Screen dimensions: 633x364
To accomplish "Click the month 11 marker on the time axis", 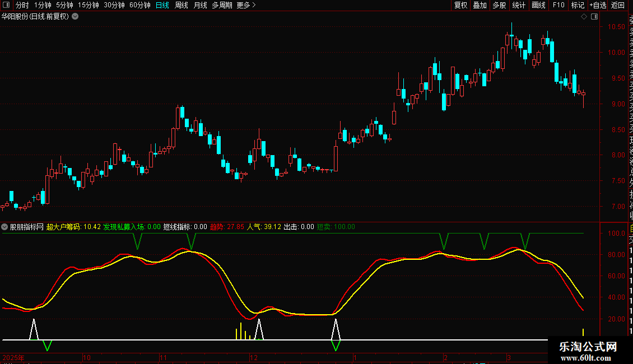I will click(163, 357).
